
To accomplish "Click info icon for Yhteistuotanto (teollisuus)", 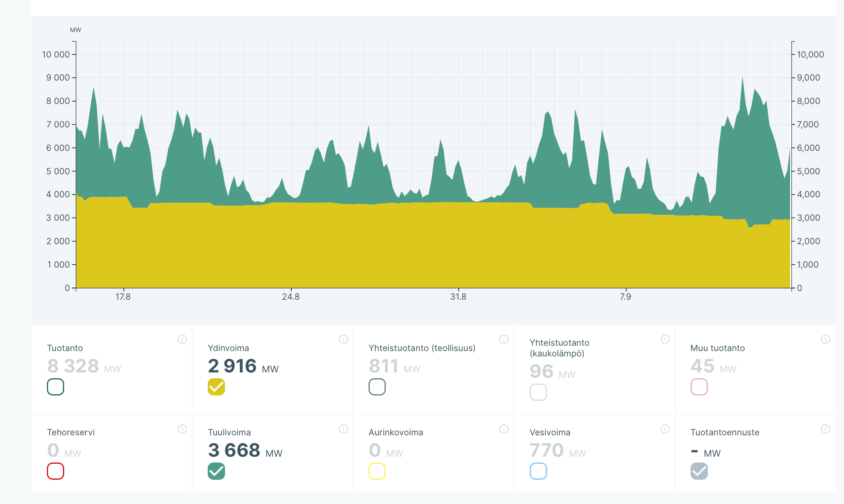I will (x=504, y=339).
